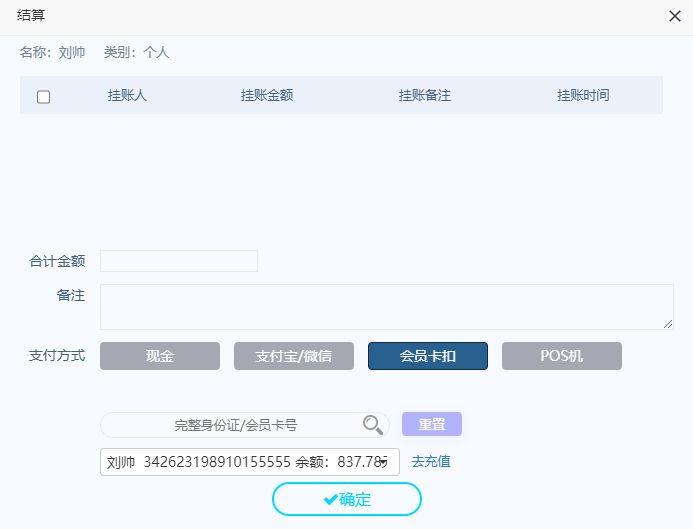Select POS机 payment method
This screenshot has width=693, height=529.
pos(561,356)
